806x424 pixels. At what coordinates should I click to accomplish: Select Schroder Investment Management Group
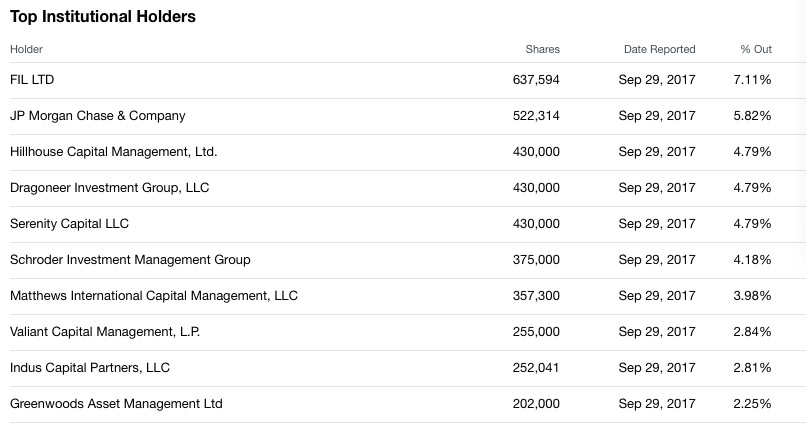pyautogui.click(x=130, y=260)
